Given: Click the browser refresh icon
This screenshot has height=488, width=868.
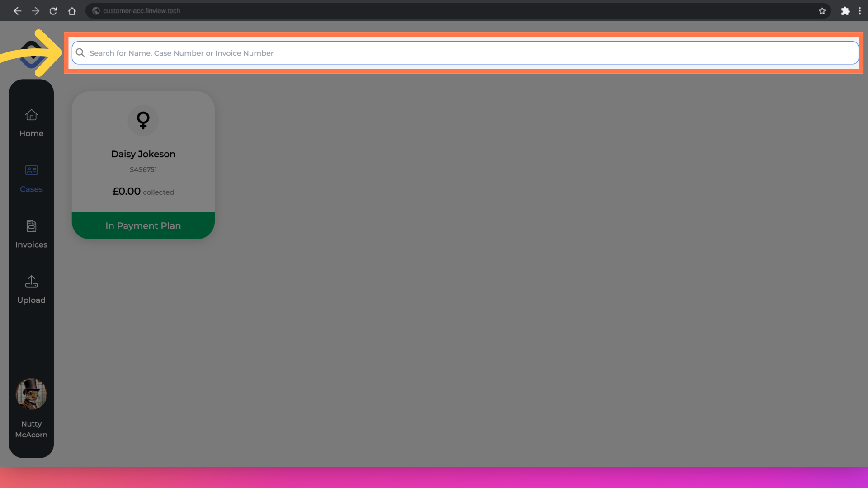Looking at the screenshot, I should pyautogui.click(x=53, y=11).
